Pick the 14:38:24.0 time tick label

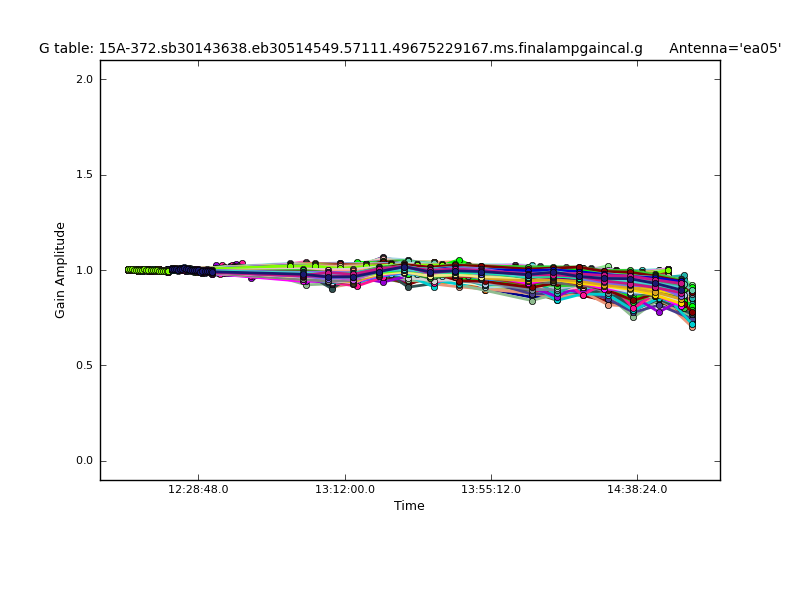point(638,490)
